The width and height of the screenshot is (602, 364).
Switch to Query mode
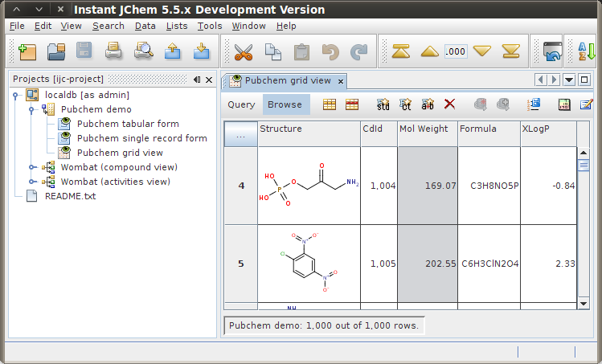241,104
